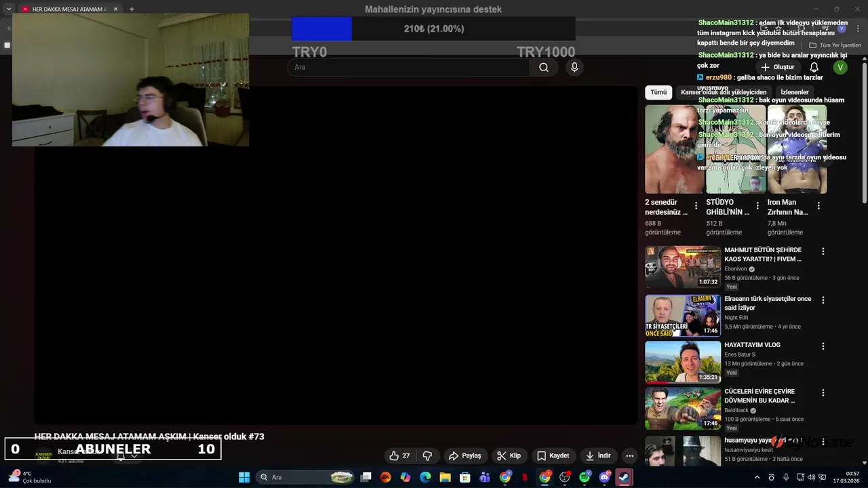The width and height of the screenshot is (868, 488).
Task: Open Netflix from the taskbar
Action: point(524,477)
